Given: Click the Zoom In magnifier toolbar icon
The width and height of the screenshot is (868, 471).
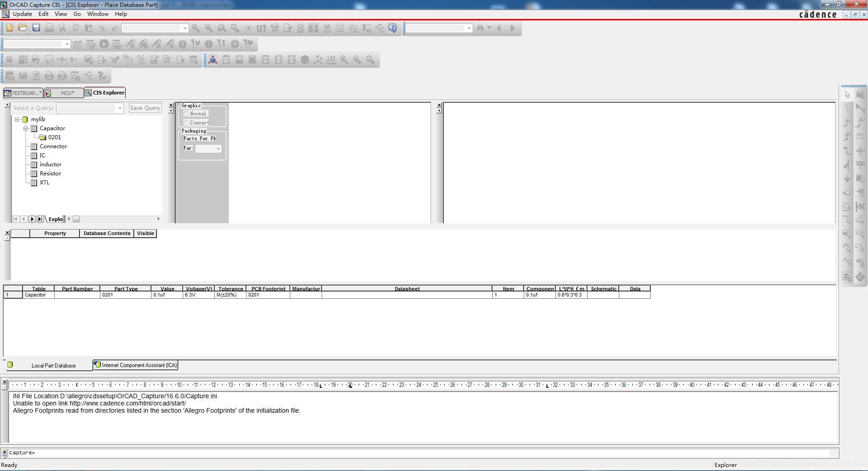Looking at the screenshot, I should 195,28.
